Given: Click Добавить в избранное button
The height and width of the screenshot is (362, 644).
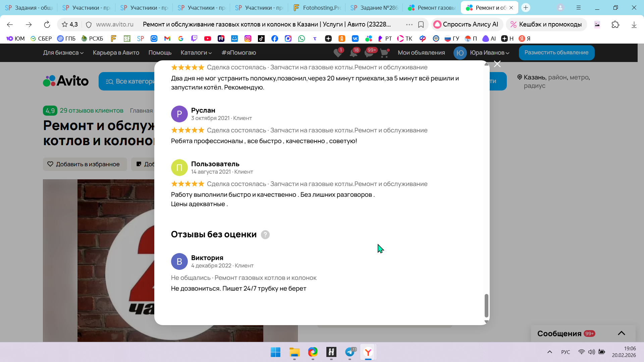Looking at the screenshot, I should click(85, 164).
